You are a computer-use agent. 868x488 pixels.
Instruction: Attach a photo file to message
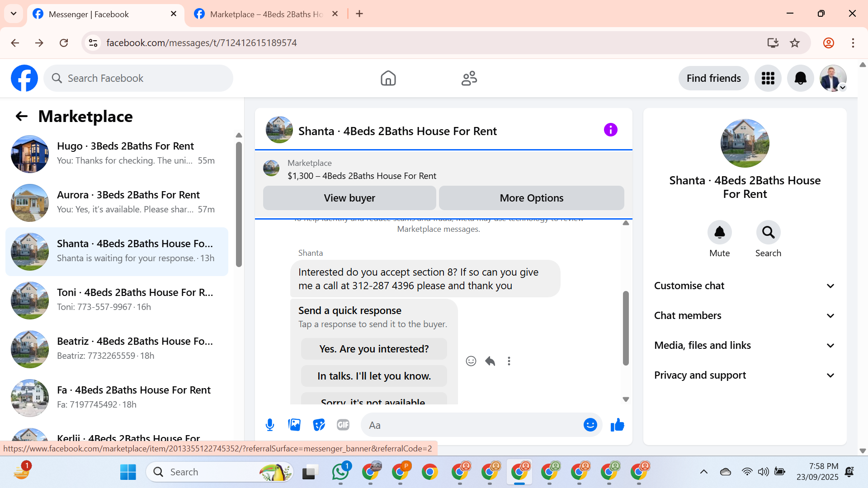click(x=294, y=425)
